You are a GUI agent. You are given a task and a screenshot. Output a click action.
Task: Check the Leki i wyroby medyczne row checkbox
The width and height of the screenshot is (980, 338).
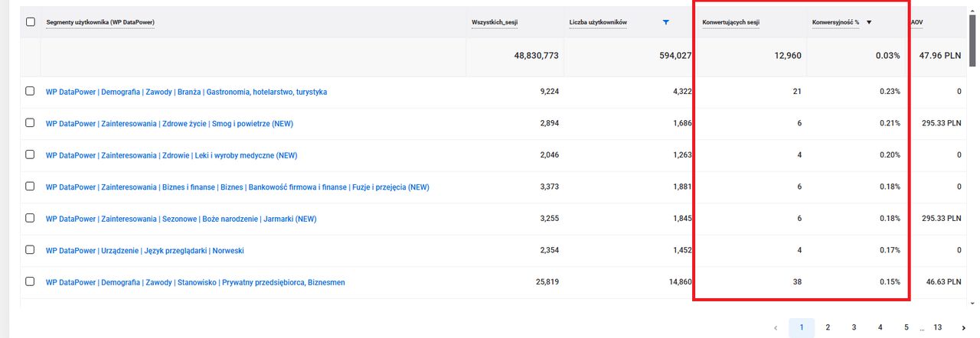(31, 154)
